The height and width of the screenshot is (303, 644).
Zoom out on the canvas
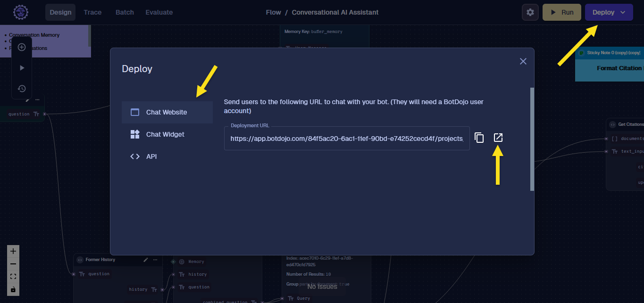pyautogui.click(x=13, y=264)
